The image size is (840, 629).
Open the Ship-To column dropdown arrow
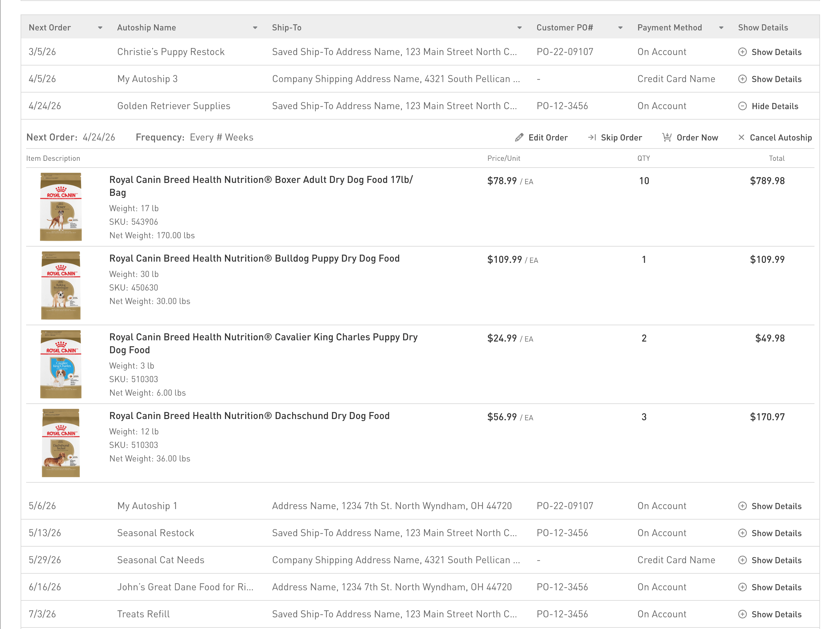(x=520, y=28)
